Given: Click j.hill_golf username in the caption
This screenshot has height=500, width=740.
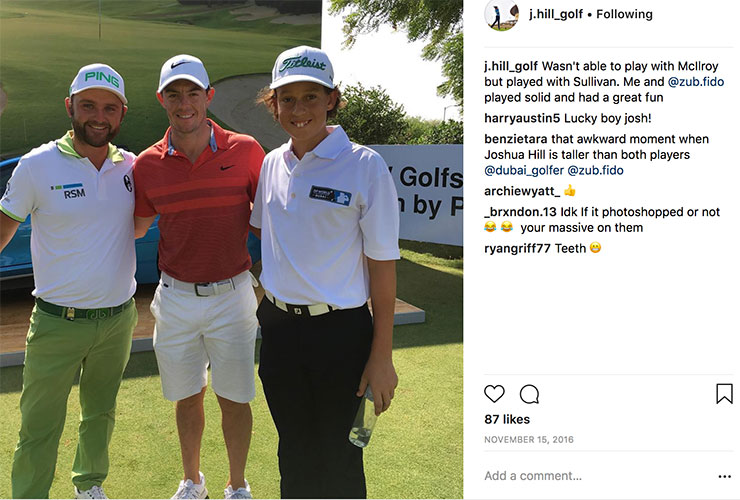Looking at the screenshot, I should (x=511, y=67).
